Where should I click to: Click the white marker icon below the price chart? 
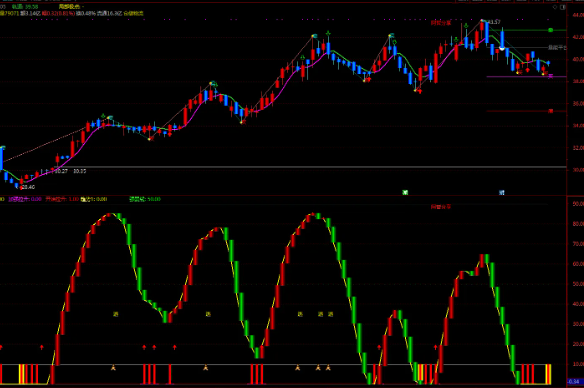[405, 193]
